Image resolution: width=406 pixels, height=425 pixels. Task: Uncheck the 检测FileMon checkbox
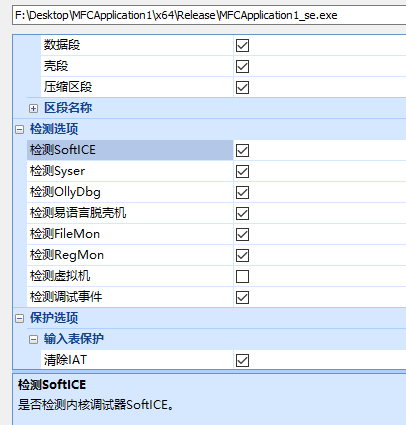point(242,234)
